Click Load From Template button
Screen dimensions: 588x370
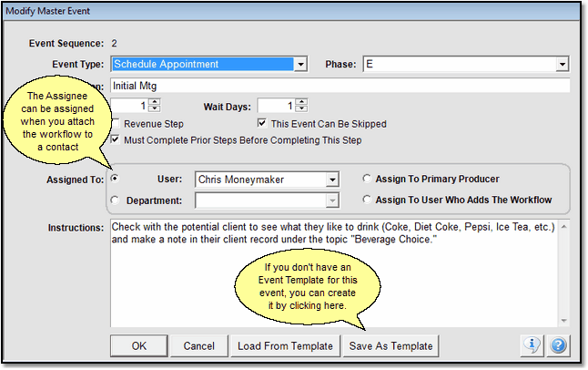point(284,346)
